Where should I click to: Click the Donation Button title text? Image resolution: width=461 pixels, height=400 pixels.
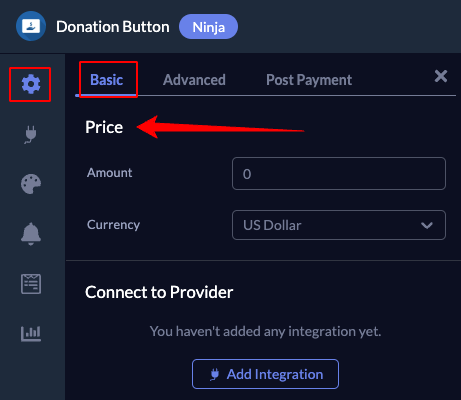[113, 27]
